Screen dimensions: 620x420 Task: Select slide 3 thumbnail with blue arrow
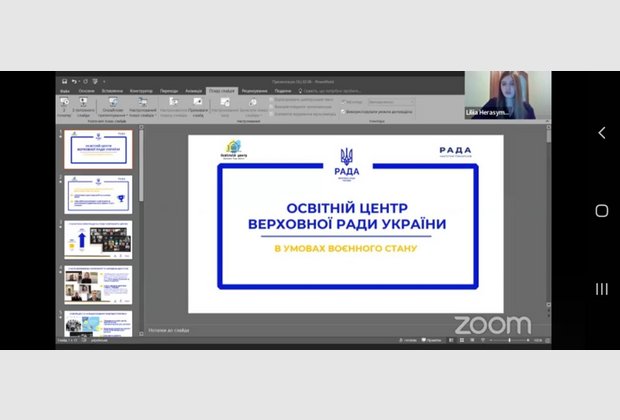(98, 240)
